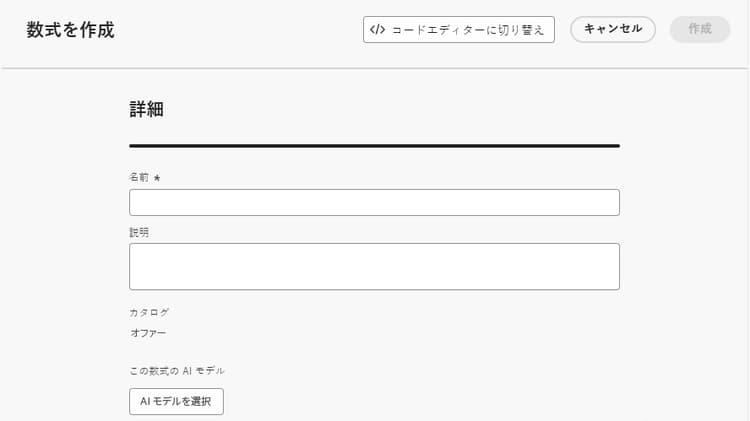Viewport: 750px width, 421px height.
Task: Click the コードエディター text in the toggle button
Action: click(432, 30)
